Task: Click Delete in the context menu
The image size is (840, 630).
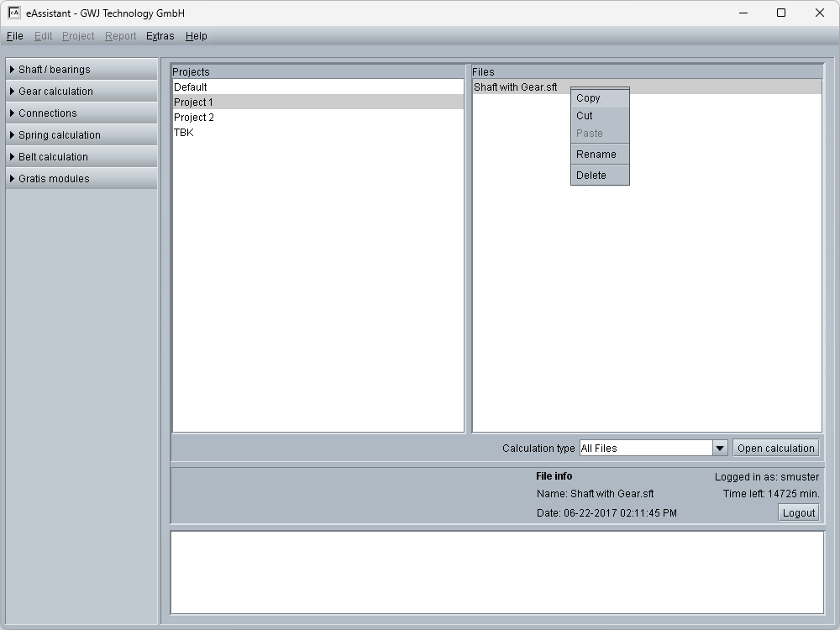Action: pos(591,176)
